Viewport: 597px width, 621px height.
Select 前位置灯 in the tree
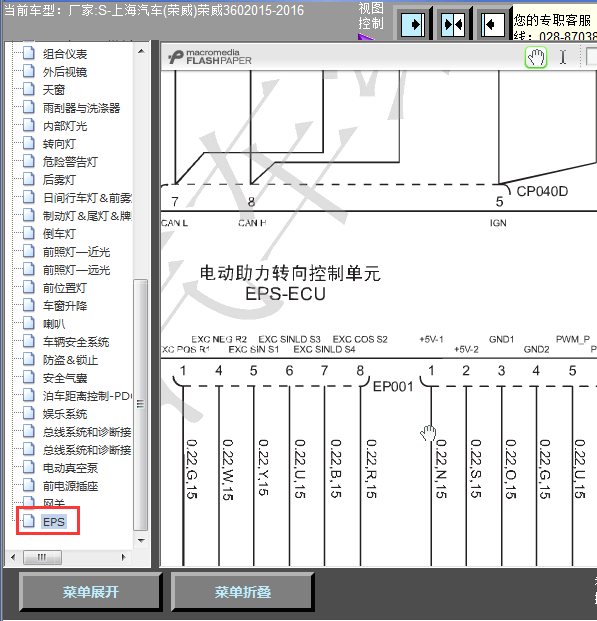pos(65,288)
